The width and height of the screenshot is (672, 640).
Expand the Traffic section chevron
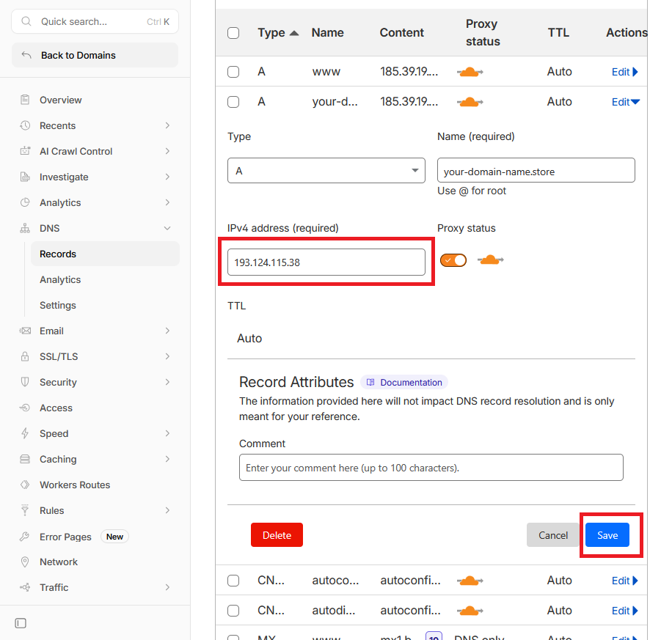(167, 587)
